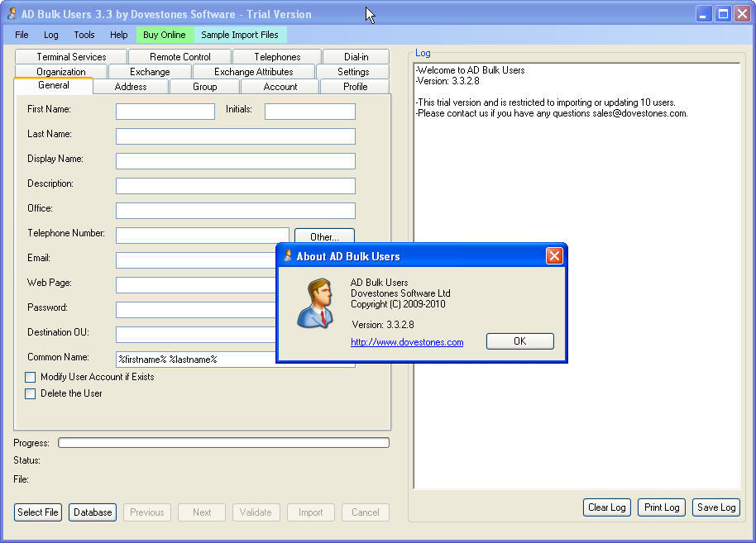
Task: Click the businessman icon in About dialog
Action: click(x=316, y=303)
